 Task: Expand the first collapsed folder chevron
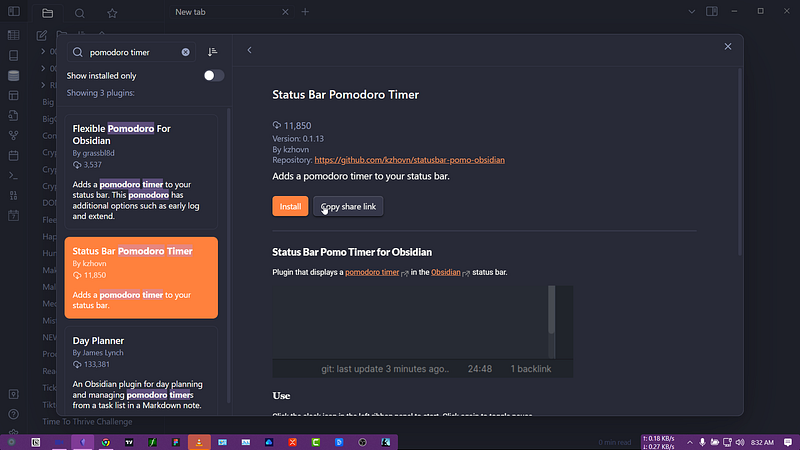[43, 52]
